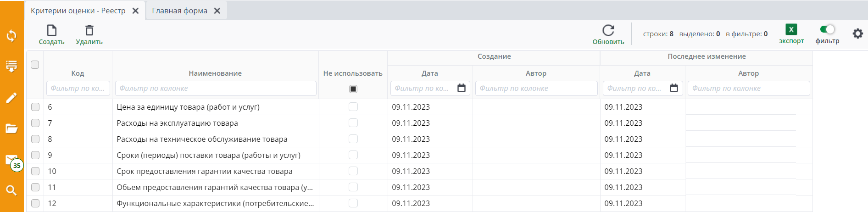The width and height of the screenshot is (868, 212).
Task: Click the Наименование column filter field
Action: pyautogui.click(x=215, y=88)
